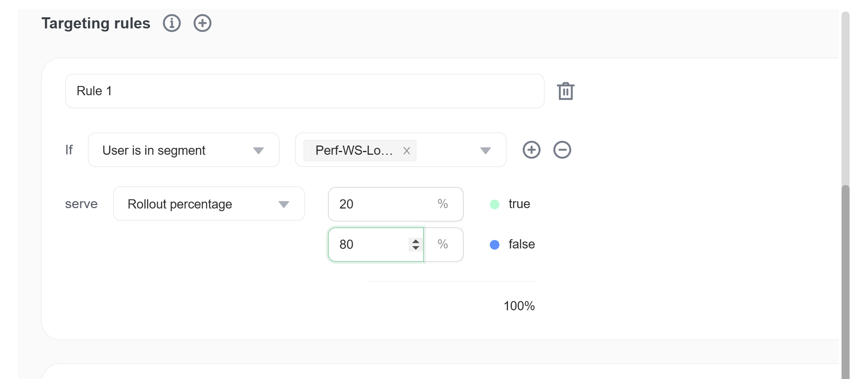The width and height of the screenshot is (868, 379).
Task: Expand the segment selection dropdown
Action: (486, 150)
